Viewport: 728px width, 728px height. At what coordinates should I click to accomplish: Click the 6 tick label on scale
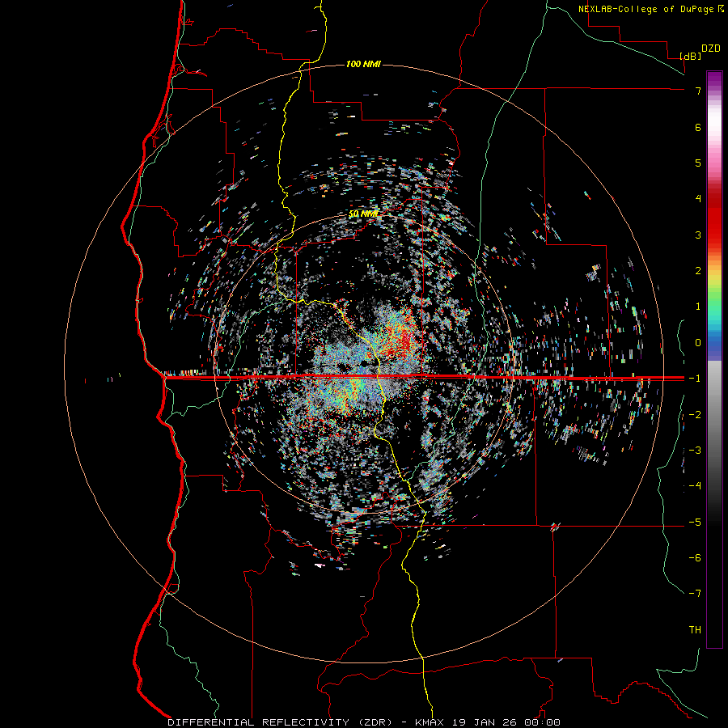(698, 127)
